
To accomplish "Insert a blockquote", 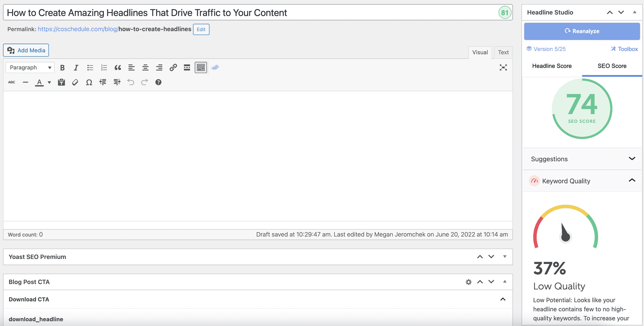I will (118, 67).
